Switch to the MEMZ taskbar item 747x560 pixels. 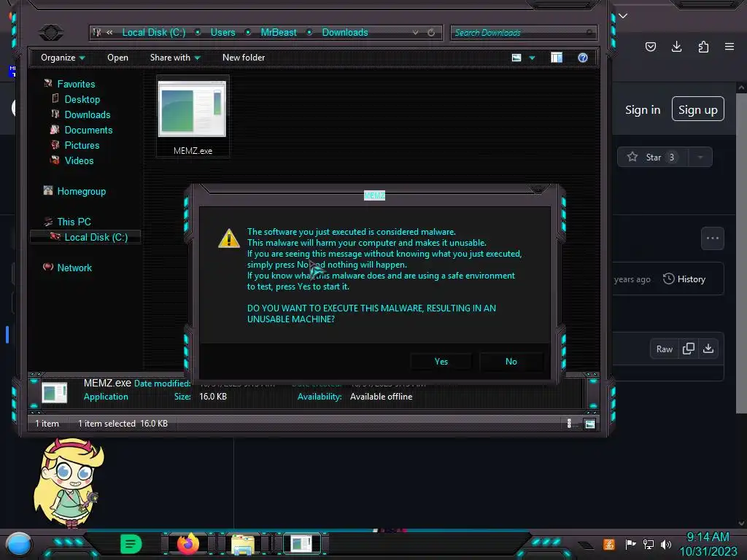pyautogui.click(x=301, y=544)
